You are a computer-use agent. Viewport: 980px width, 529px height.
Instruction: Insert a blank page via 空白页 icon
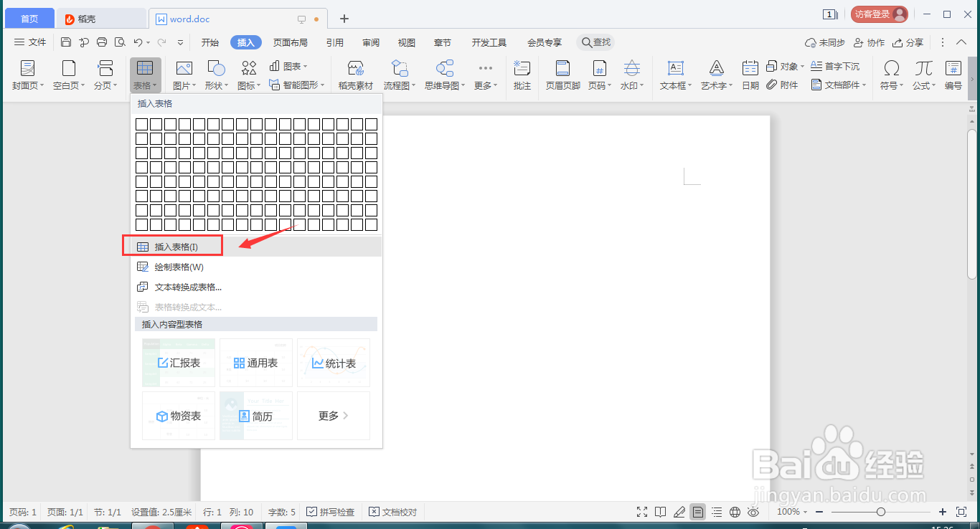pyautogui.click(x=68, y=75)
